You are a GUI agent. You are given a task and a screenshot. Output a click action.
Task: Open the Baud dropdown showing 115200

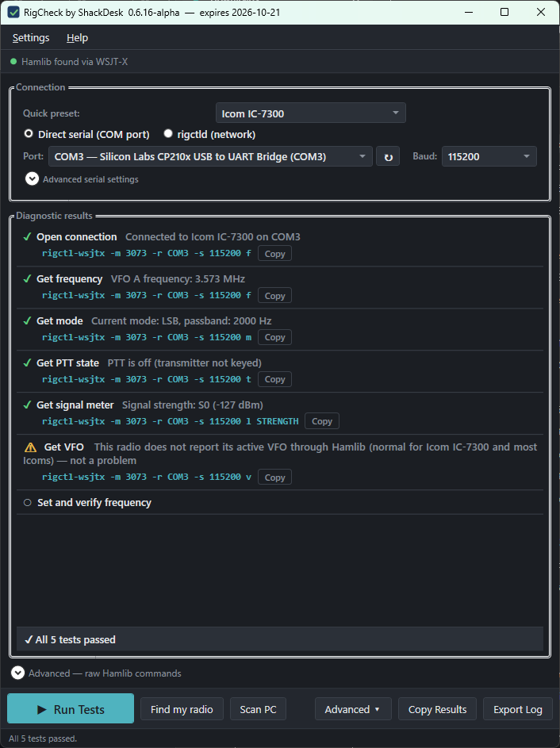(489, 156)
